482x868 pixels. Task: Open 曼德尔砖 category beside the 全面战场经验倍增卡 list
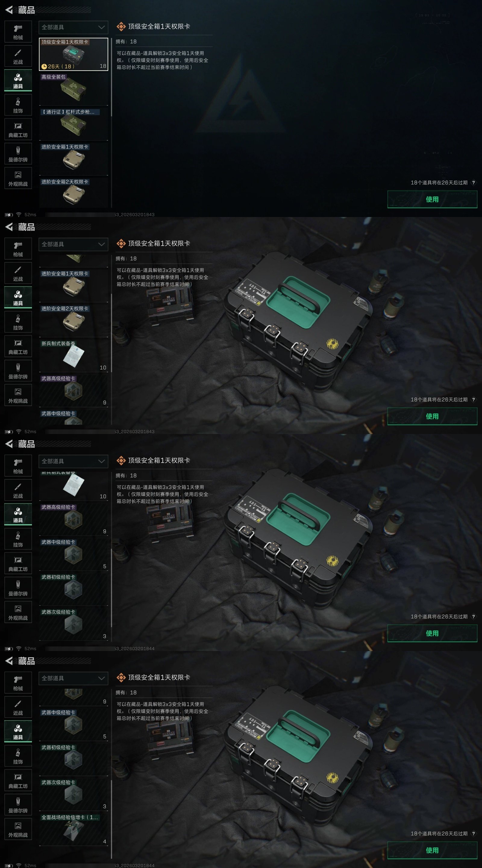(18, 805)
